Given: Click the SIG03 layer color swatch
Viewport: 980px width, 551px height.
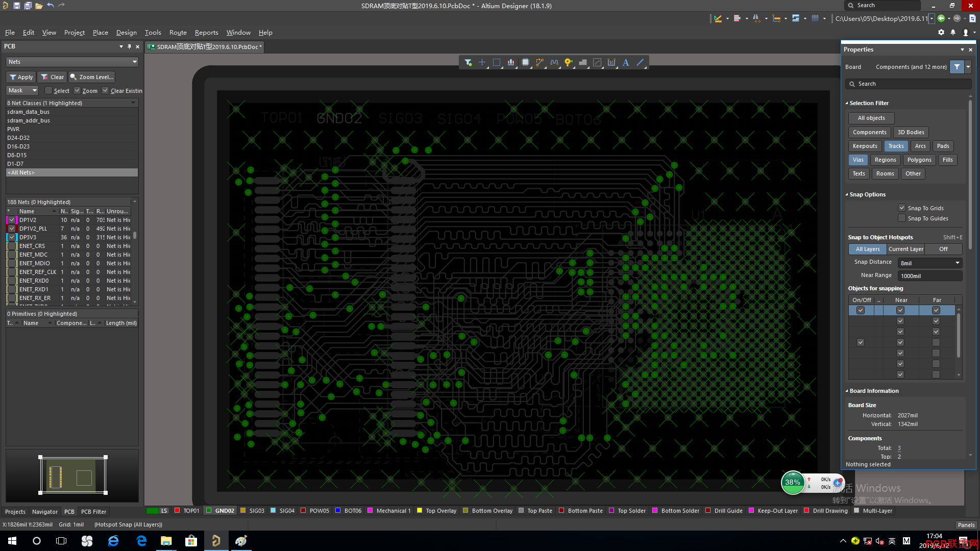Looking at the screenshot, I should pyautogui.click(x=243, y=510).
